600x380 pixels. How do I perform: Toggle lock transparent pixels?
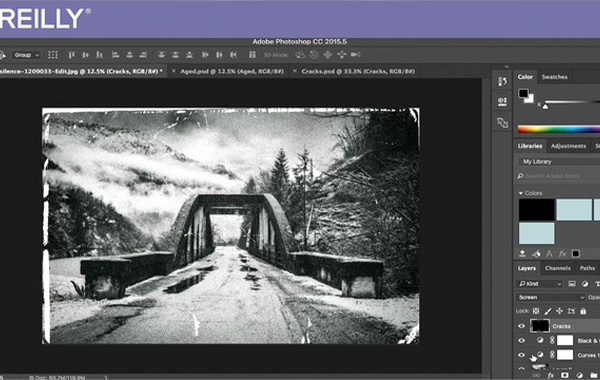click(536, 311)
